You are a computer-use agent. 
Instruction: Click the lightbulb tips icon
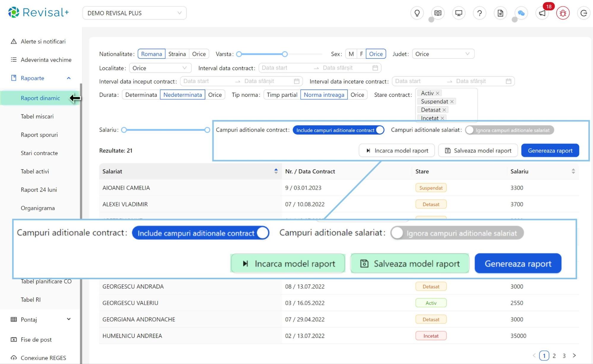click(x=417, y=13)
